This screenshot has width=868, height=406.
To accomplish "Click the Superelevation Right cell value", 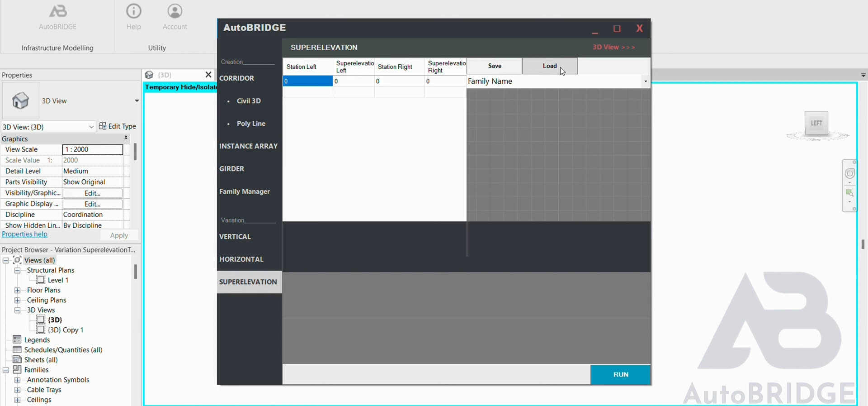I will [x=445, y=81].
